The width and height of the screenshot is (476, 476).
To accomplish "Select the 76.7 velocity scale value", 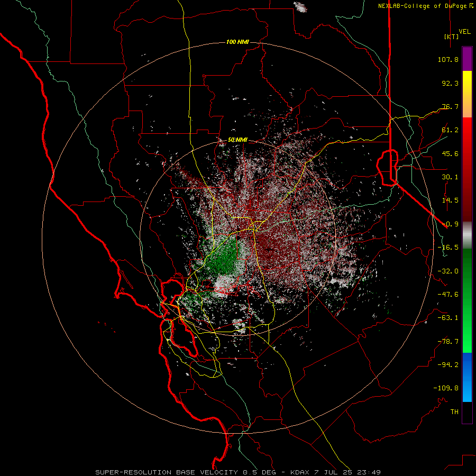I will click(x=450, y=106).
